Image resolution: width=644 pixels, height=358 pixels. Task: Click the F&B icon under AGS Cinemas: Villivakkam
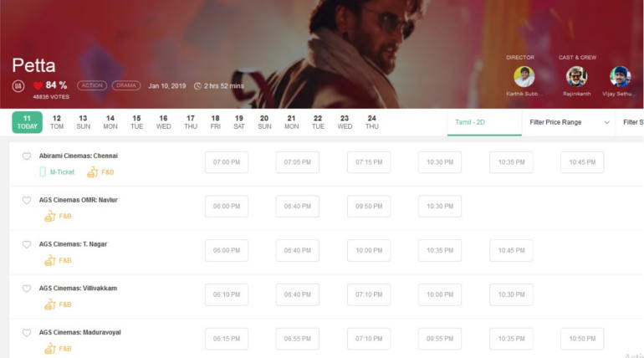point(49,304)
